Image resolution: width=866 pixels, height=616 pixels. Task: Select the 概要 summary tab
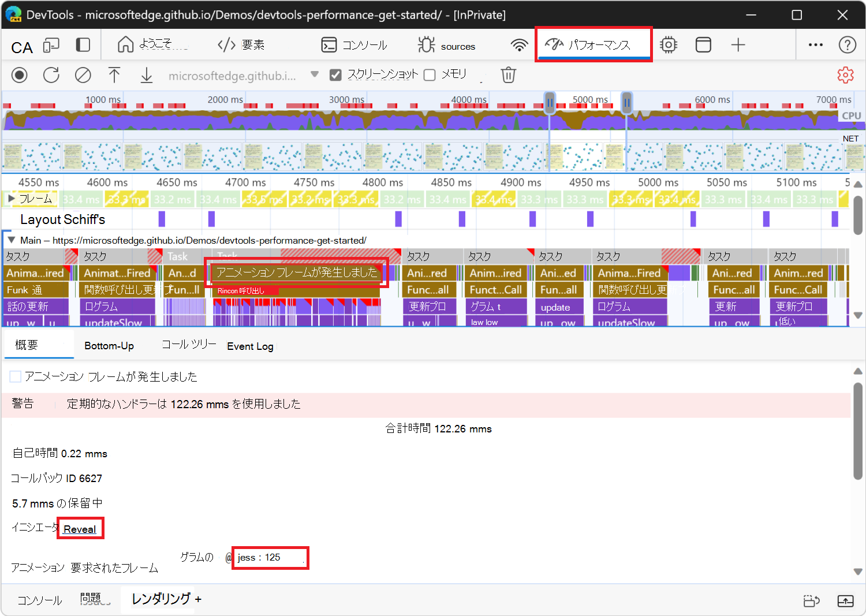click(x=39, y=345)
